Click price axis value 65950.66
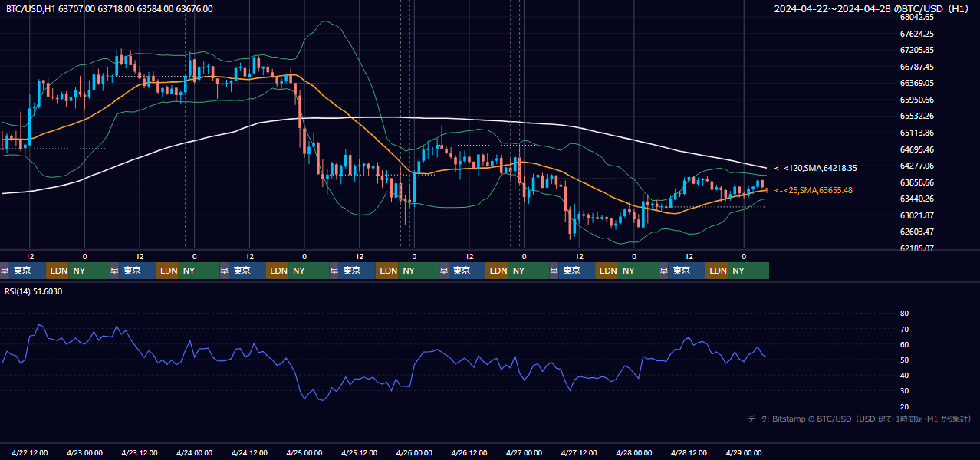Viewport: 980px width, 460px height. point(917,100)
